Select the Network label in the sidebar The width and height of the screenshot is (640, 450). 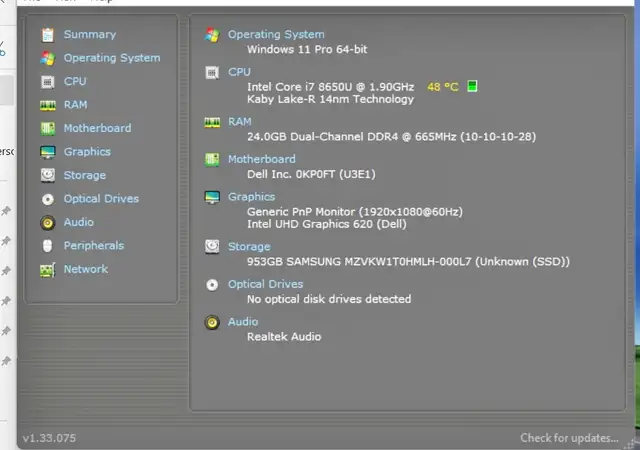86,269
